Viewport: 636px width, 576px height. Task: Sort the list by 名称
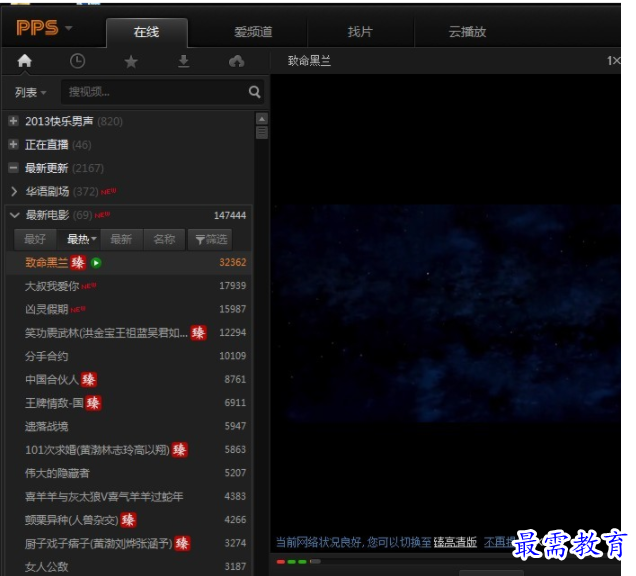[x=164, y=239]
